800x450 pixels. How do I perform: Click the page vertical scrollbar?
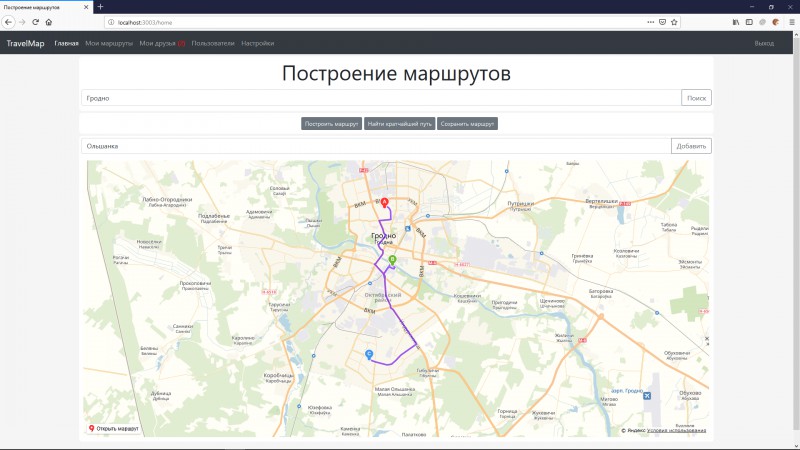point(796,240)
